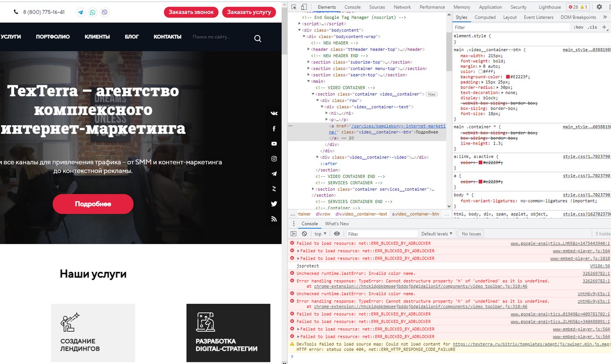Open the Twitter social icon
The image size is (611, 364).
coord(274,204)
